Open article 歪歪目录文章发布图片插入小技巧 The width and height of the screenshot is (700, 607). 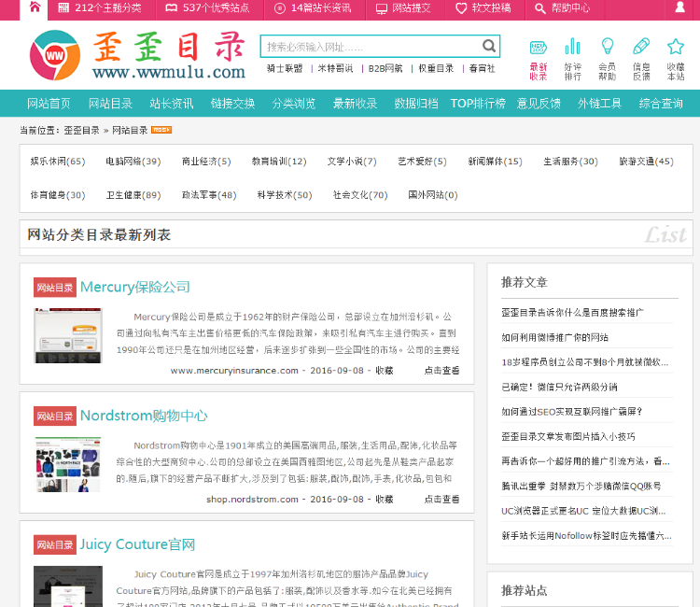[x=567, y=436]
